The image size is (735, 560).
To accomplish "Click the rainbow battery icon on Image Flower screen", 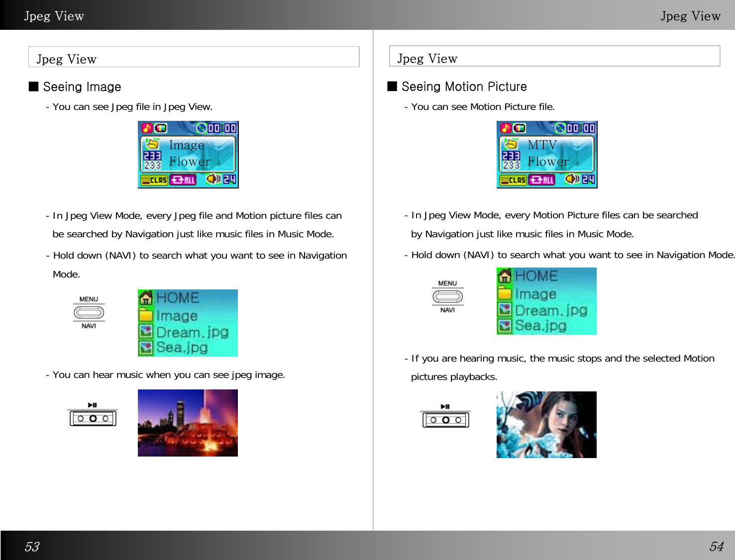I will (161, 128).
